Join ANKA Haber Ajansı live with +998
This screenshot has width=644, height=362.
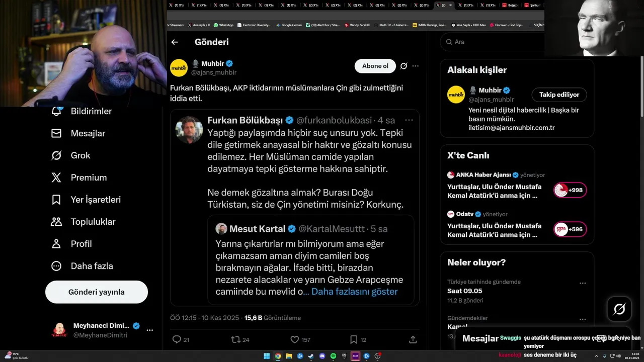coord(570,190)
